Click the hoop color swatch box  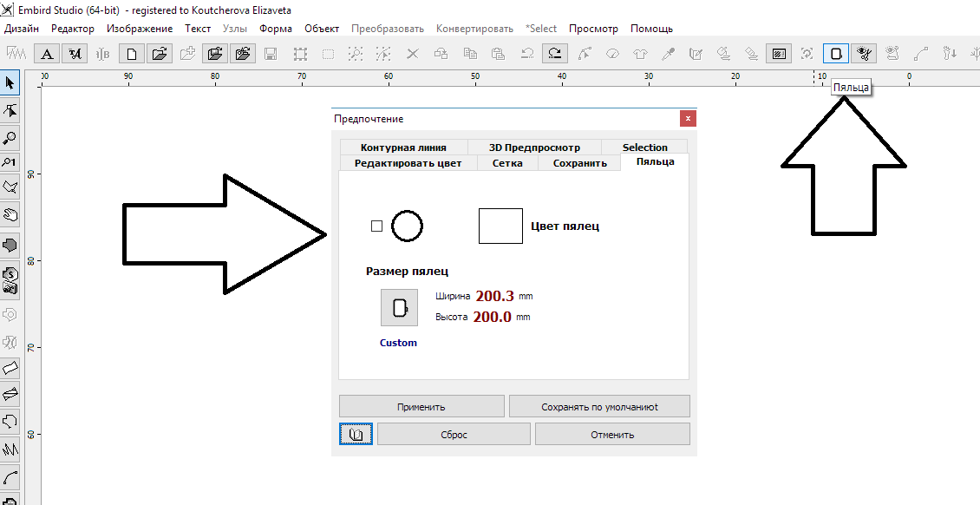pyautogui.click(x=500, y=226)
